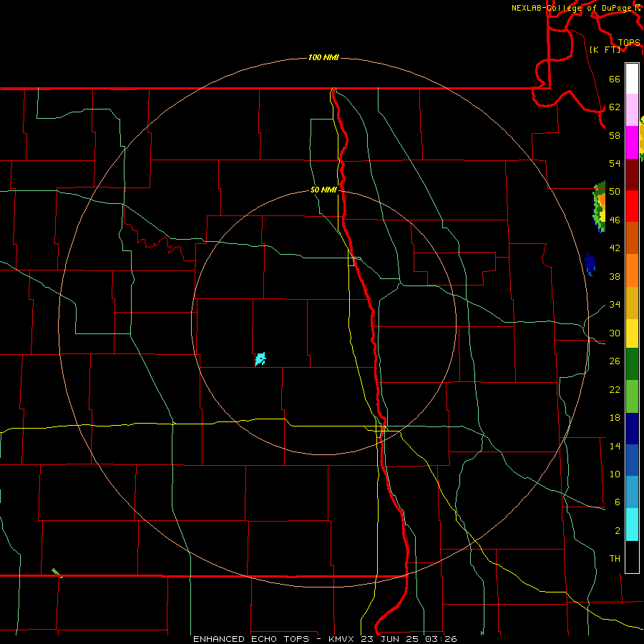The width and height of the screenshot is (644, 644).
Task: Select the bright yellow legend swatch
Action: (x=632, y=333)
